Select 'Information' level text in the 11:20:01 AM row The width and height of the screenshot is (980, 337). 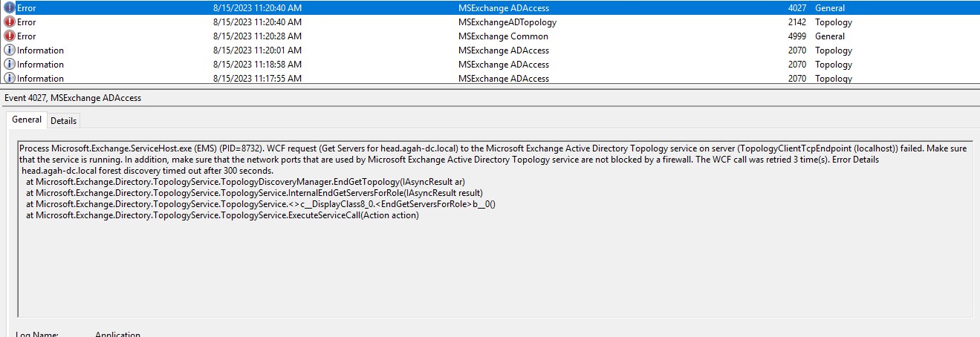(41, 50)
